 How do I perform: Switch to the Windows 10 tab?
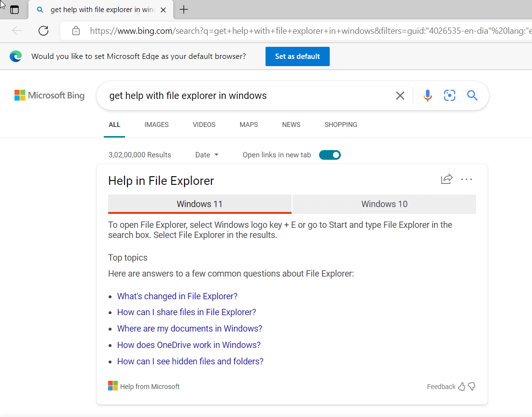(x=384, y=204)
